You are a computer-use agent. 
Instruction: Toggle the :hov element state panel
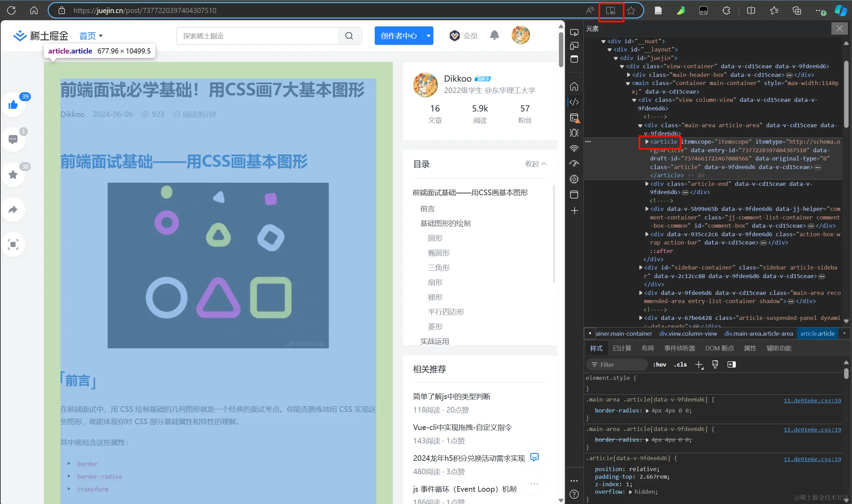pos(659,364)
